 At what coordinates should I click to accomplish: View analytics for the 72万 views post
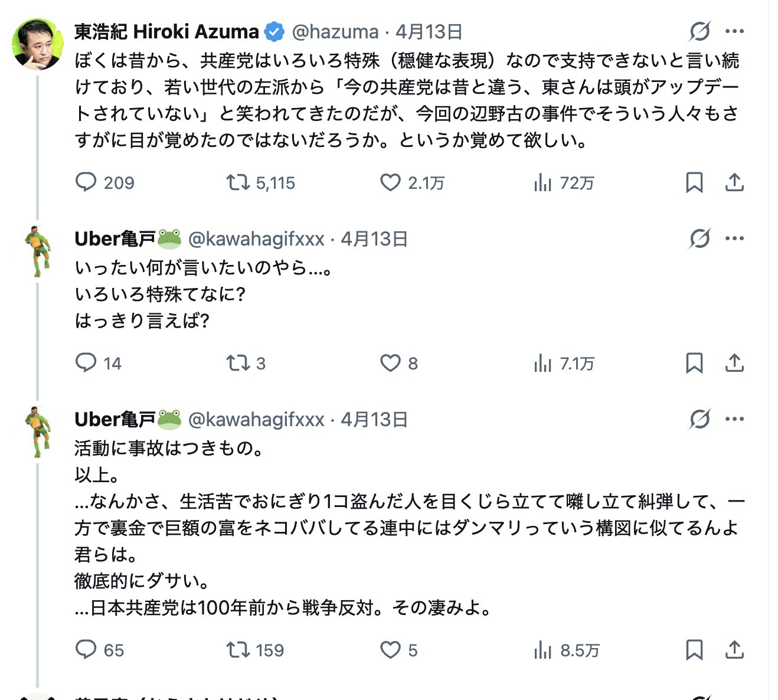tap(542, 182)
